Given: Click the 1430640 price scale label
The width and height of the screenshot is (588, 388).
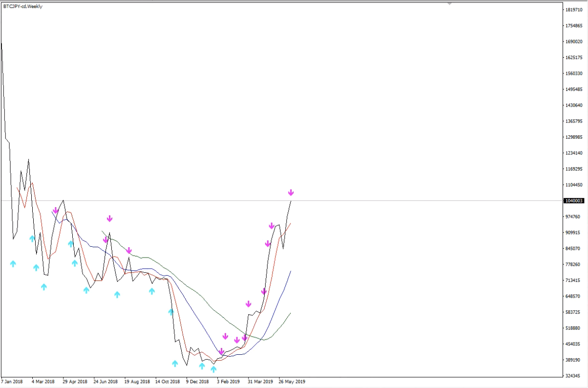Looking at the screenshot, I should click(573, 106).
